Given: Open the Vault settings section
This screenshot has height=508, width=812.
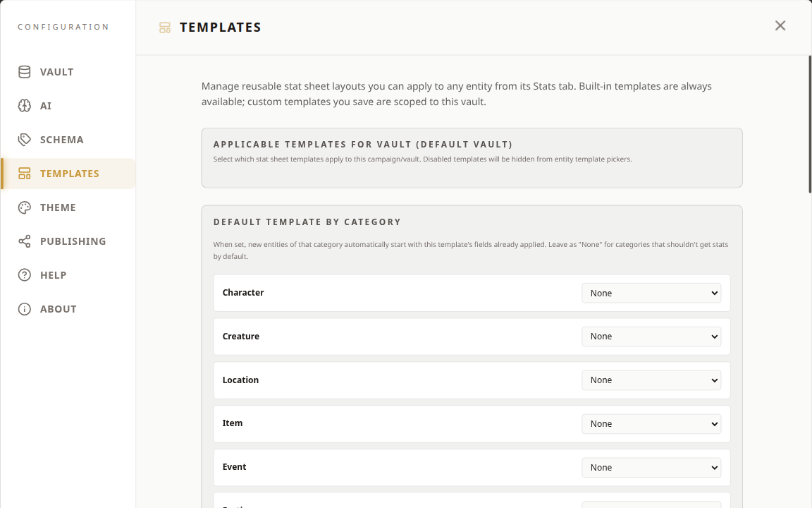Looking at the screenshot, I should pyautogui.click(x=68, y=72).
